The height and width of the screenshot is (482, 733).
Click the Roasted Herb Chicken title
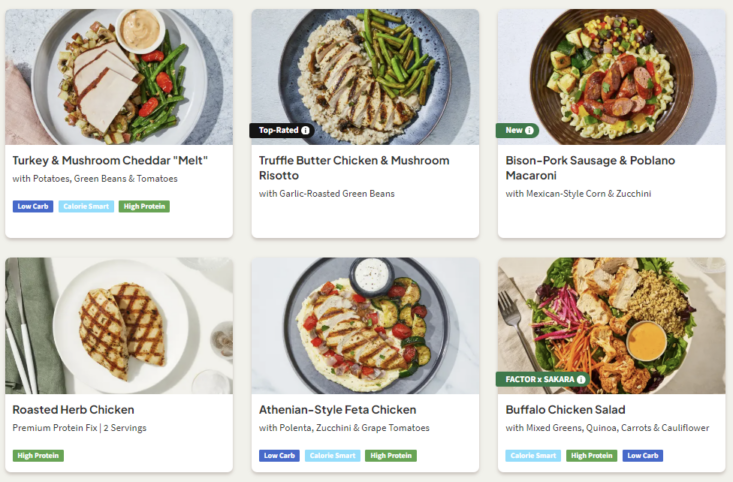point(73,409)
